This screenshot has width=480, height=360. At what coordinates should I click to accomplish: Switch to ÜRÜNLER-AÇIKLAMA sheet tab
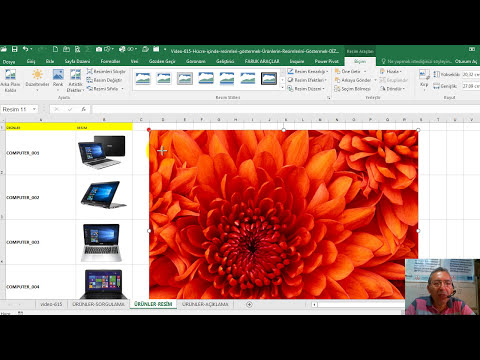(x=205, y=304)
